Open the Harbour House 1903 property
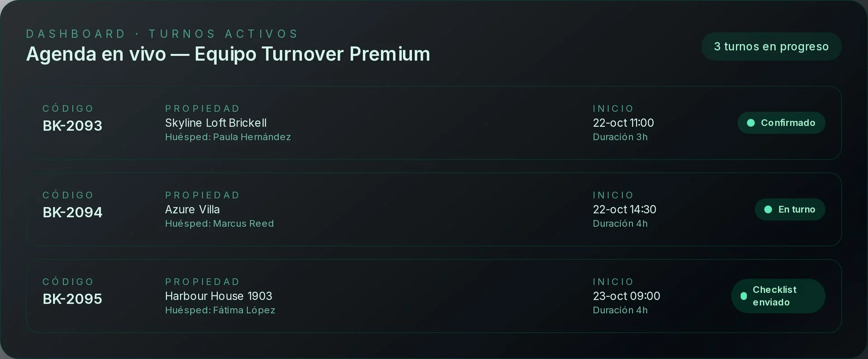Image resolution: width=868 pixels, height=359 pixels. coord(218,296)
